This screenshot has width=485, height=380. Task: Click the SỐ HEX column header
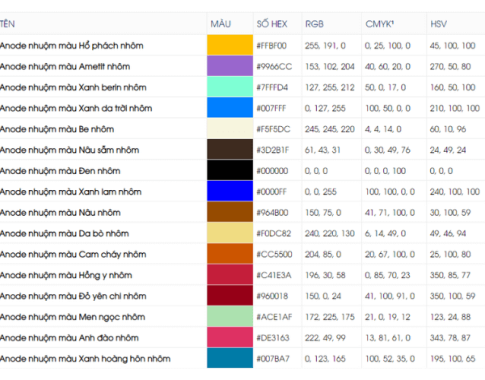coord(272,24)
